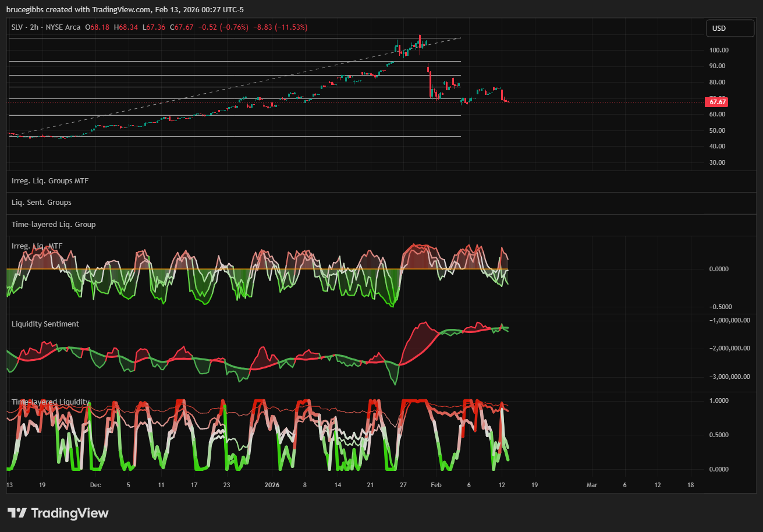This screenshot has width=763, height=532.
Task: Click the red 67.67 current price tag
Action: click(x=716, y=102)
